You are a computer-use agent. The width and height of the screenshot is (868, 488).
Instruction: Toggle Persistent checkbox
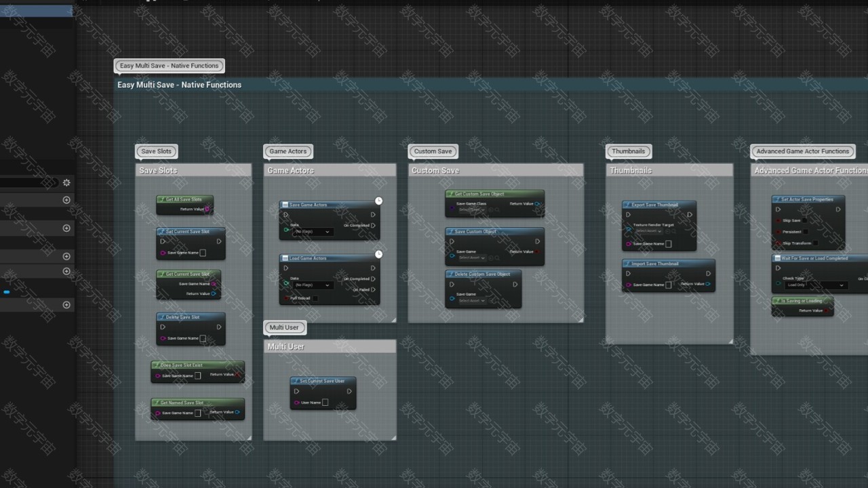tap(805, 232)
